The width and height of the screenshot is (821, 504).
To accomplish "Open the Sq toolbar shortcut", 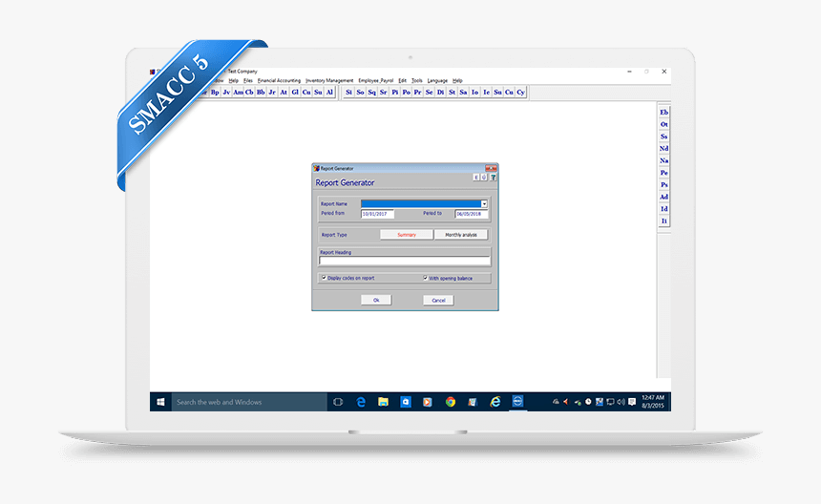I will 371,92.
